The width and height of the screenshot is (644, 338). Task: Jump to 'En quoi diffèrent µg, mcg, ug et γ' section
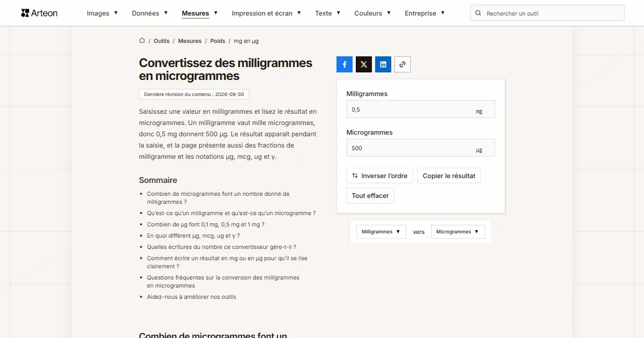[x=193, y=236]
